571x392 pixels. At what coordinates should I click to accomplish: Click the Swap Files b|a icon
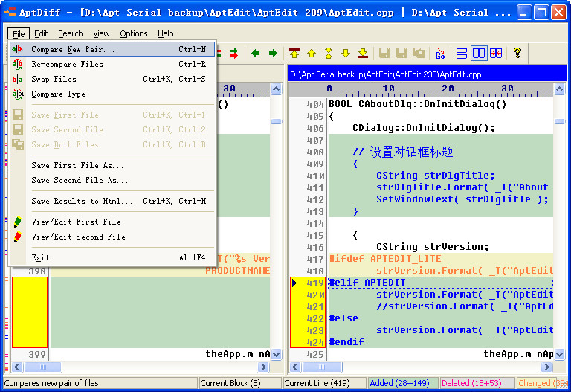click(18, 79)
